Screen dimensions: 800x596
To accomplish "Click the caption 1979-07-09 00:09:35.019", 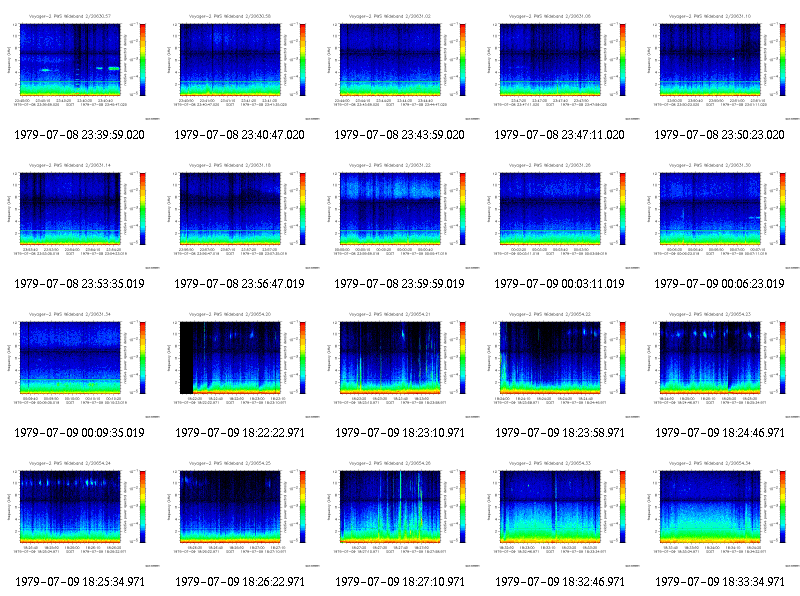I will click(80, 433).
